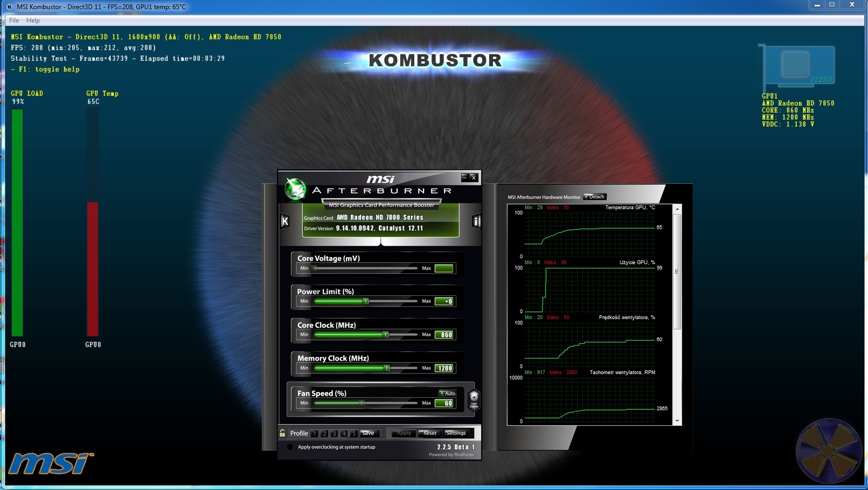Select profile slot 3
Viewport: 868px width, 490px height.
334,433
